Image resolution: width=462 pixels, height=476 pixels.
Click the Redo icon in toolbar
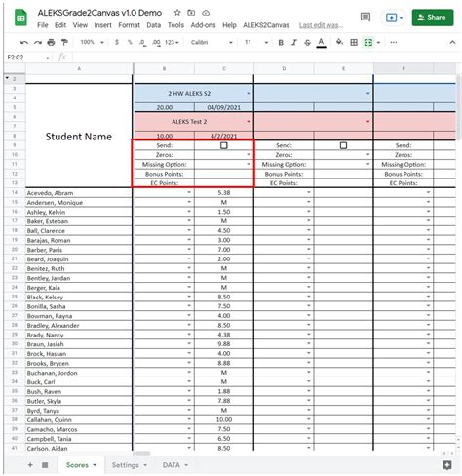[x=38, y=42]
